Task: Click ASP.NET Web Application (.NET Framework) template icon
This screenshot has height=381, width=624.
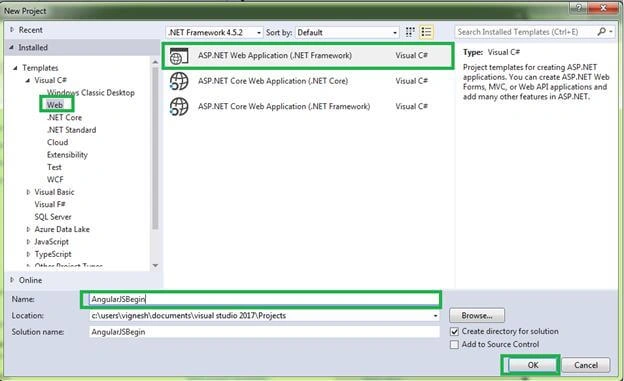Action: [179, 56]
